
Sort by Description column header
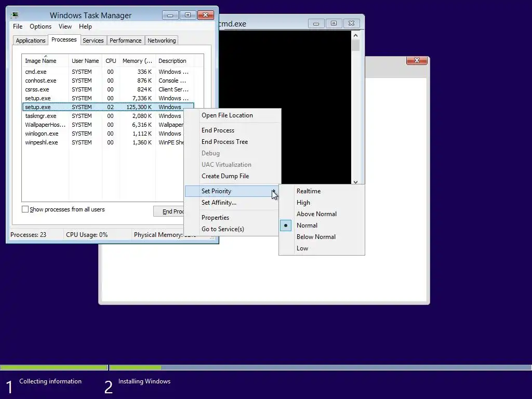pos(175,61)
